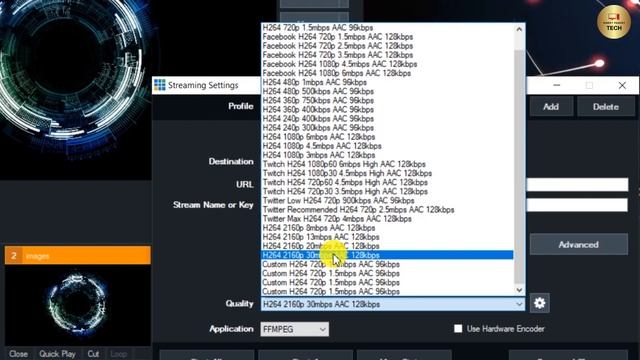Select Twitter Max H264 720p 4mbps
This screenshot has width=640, height=360.
387,219
